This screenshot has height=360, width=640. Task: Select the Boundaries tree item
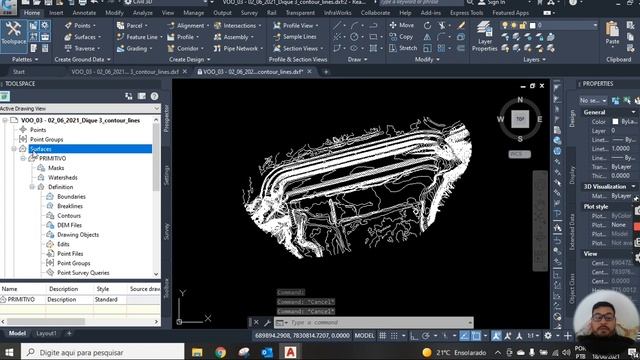click(x=71, y=197)
